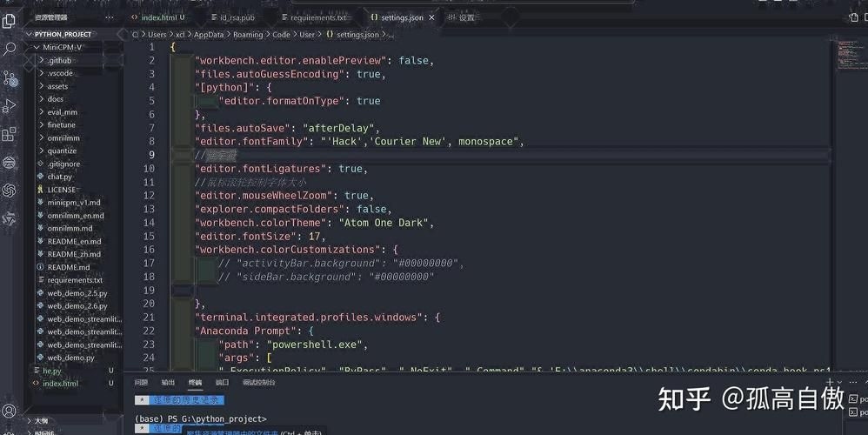Click the User segment in breadcrumb path
Viewport: 868px width, 435px height.
(306, 35)
